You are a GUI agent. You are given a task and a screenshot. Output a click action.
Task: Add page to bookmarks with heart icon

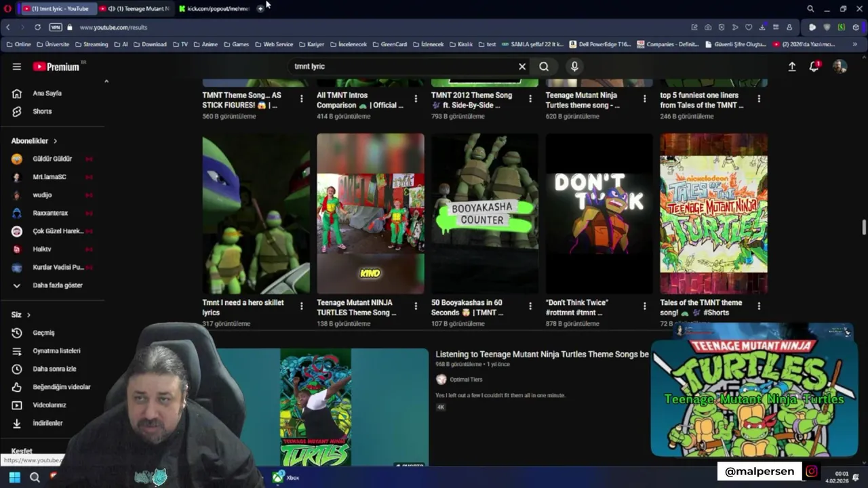tap(749, 27)
